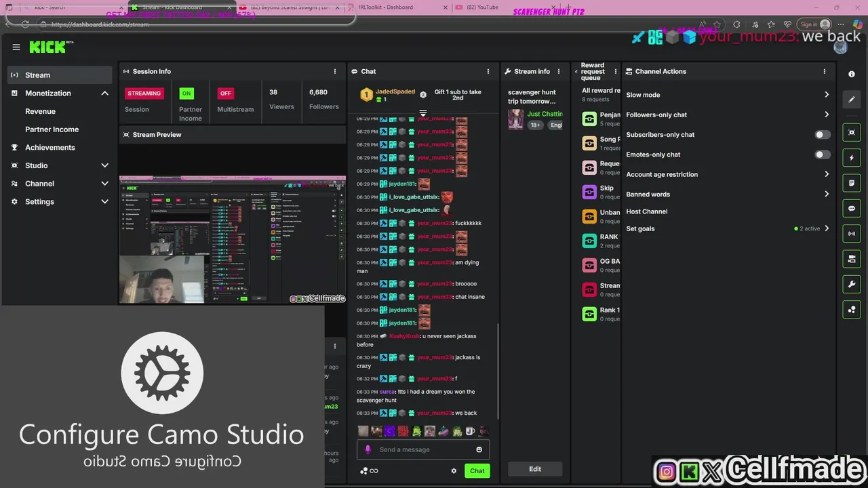Click the pause-scroll icon above chat
868x488 pixels.
pyautogui.click(x=423, y=113)
